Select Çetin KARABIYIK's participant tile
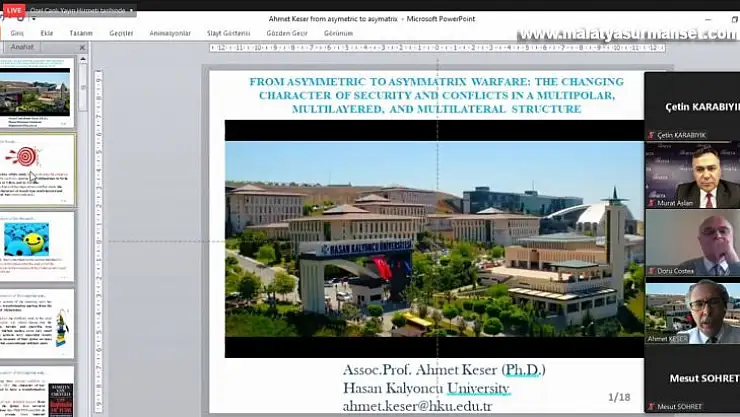The image size is (740, 417). pos(692,107)
